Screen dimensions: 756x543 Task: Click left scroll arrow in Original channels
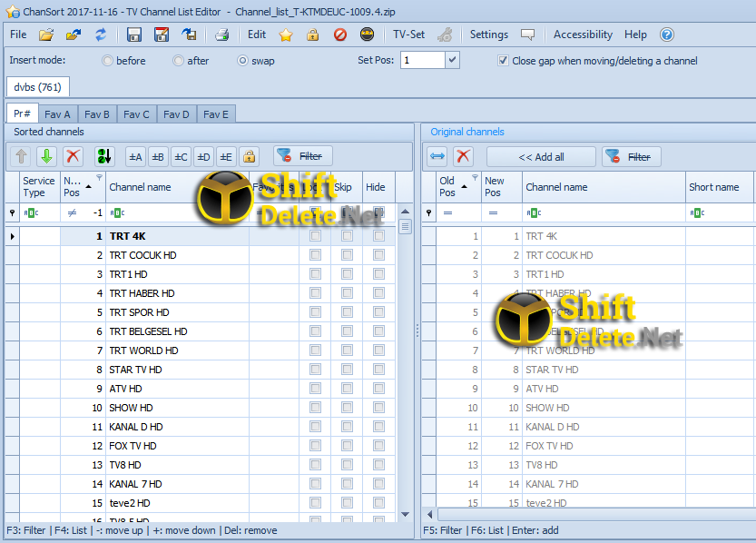tap(429, 514)
